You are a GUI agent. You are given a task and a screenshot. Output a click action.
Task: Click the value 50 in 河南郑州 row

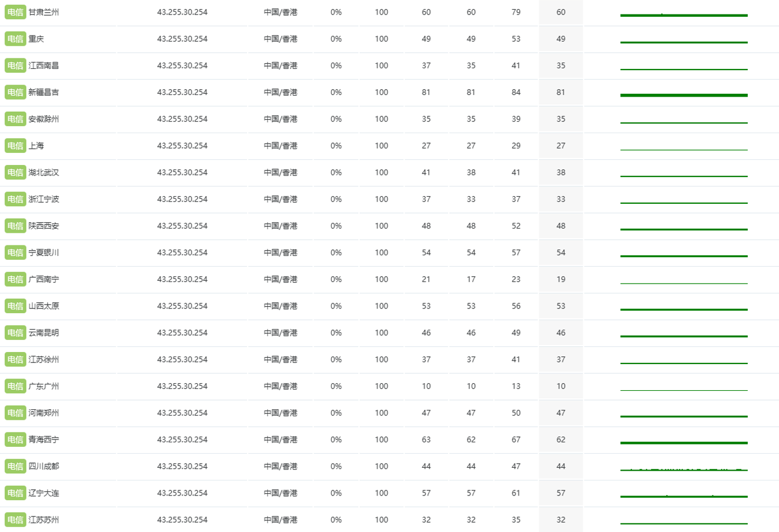tap(516, 413)
